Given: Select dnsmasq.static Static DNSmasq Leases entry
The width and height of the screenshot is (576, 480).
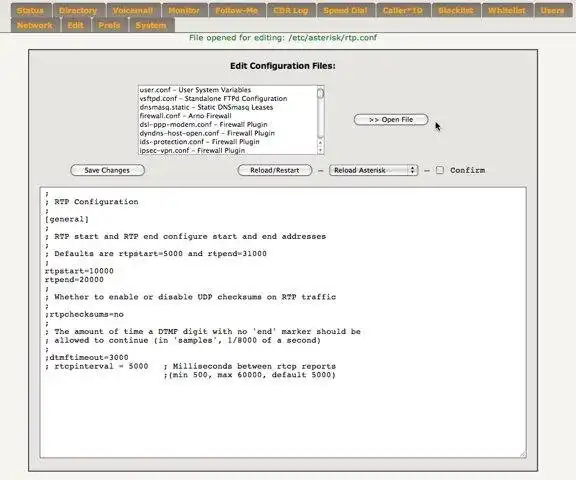Looking at the screenshot, I should coord(227,108).
